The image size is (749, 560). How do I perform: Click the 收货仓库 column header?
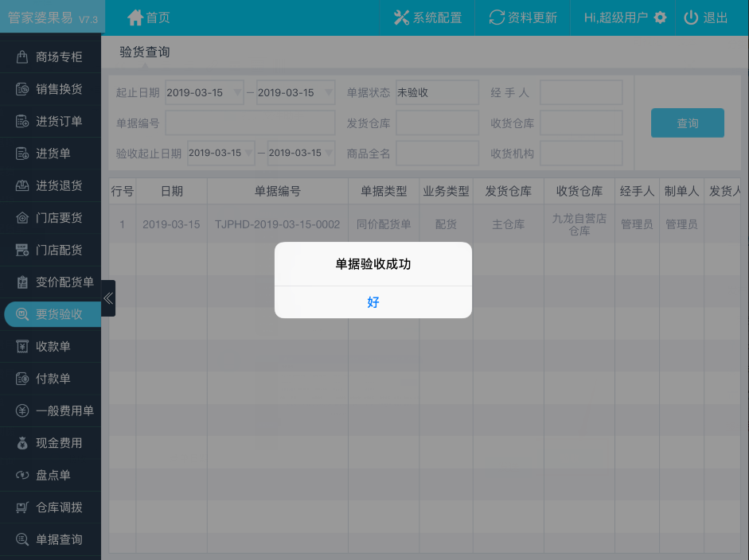coord(579,192)
